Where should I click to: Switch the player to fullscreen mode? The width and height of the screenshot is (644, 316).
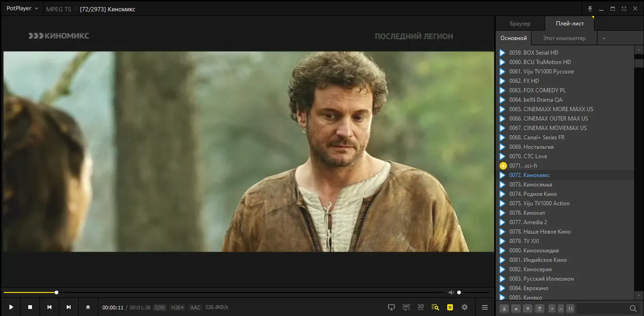pyautogui.click(x=624, y=8)
